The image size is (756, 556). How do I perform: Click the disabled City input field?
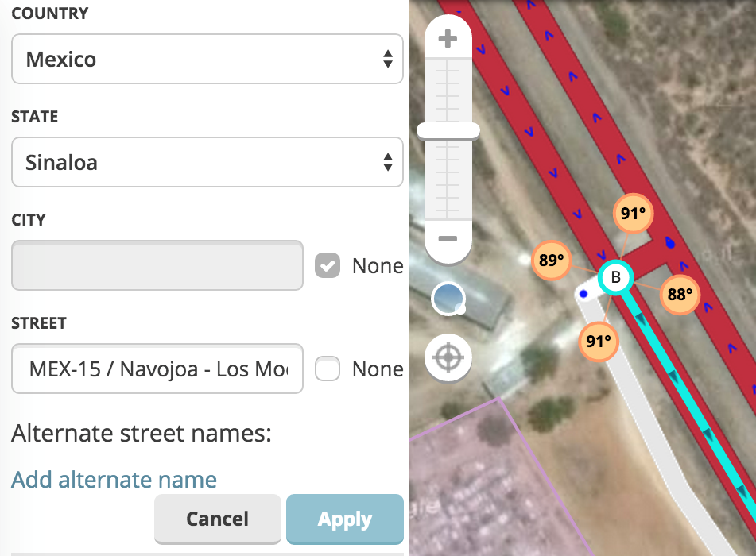(157, 266)
